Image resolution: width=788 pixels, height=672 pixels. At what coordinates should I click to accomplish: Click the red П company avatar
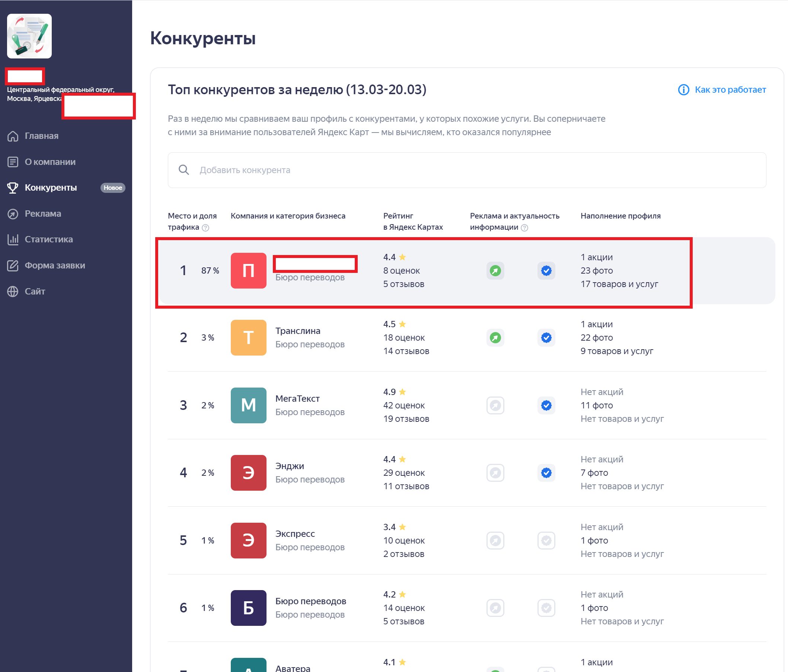[x=248, y=270]
